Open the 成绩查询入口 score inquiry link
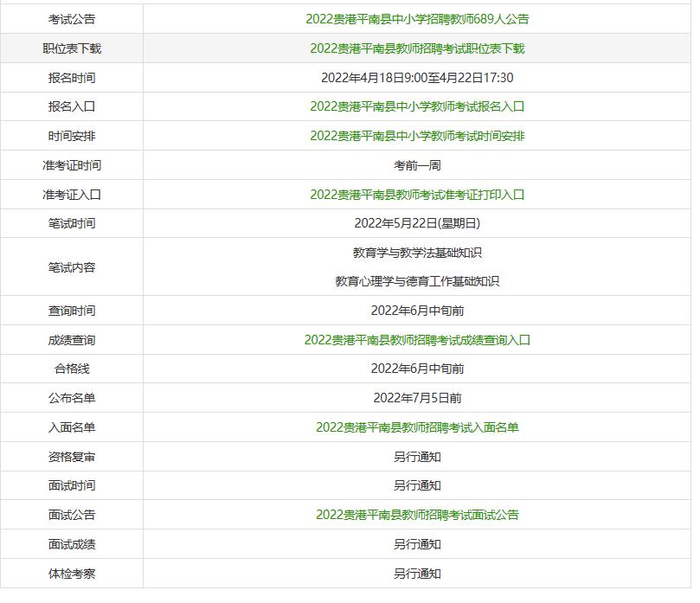700x603 pixels. click(419, 340)
